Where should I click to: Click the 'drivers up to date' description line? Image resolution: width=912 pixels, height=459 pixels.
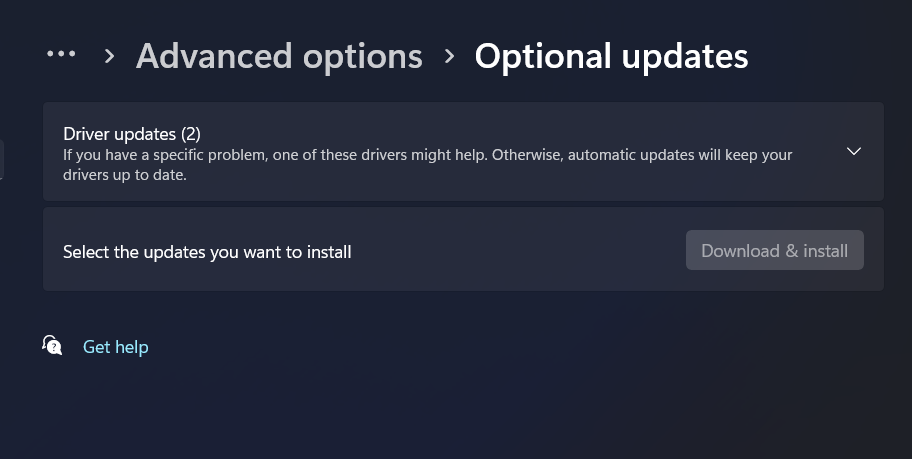(x=125, y=175)
